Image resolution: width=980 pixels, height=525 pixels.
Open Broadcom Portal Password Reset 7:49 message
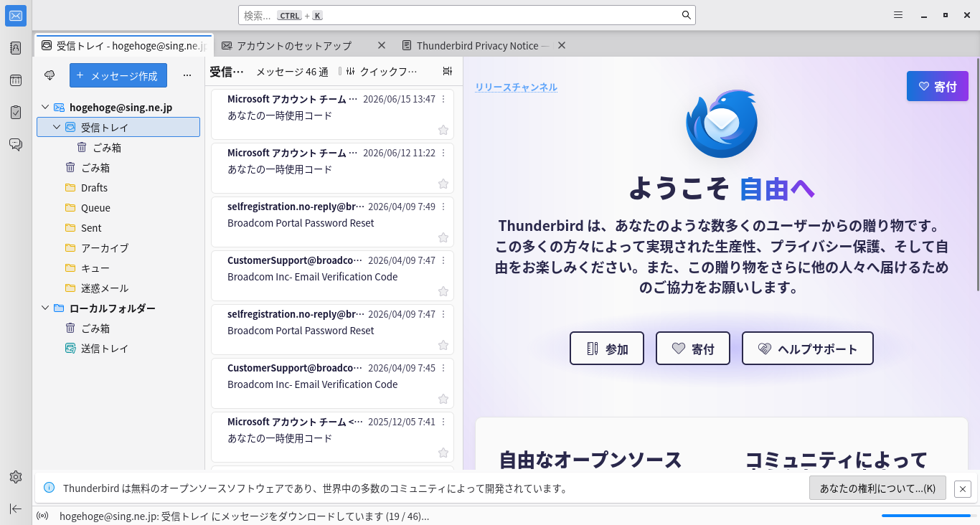pos(332,222)
